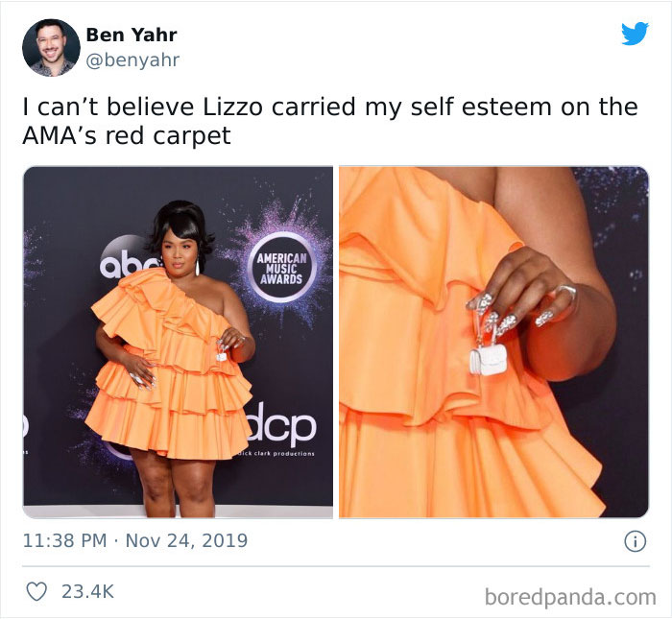This screenshot has width=672, height=619.
Task: Click the 11:38 PM timestamp
Action: click(x=64, y=540)
